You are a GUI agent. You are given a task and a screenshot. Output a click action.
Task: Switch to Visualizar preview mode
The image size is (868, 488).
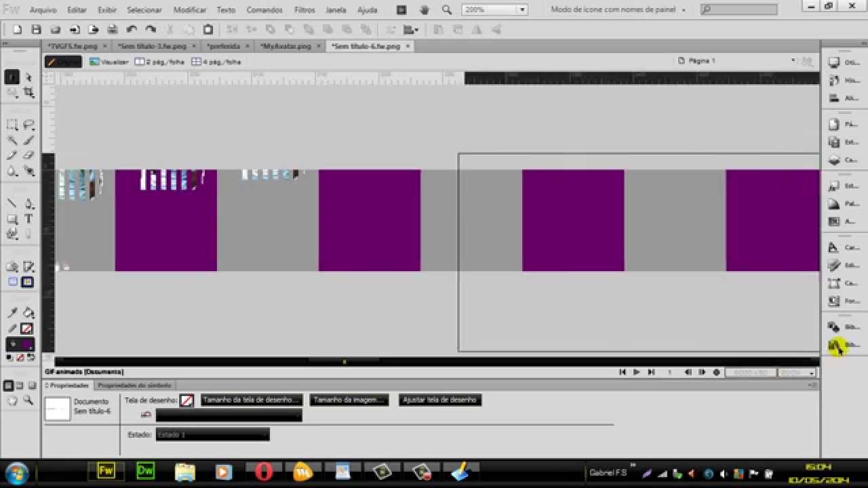tap(109, 62)
